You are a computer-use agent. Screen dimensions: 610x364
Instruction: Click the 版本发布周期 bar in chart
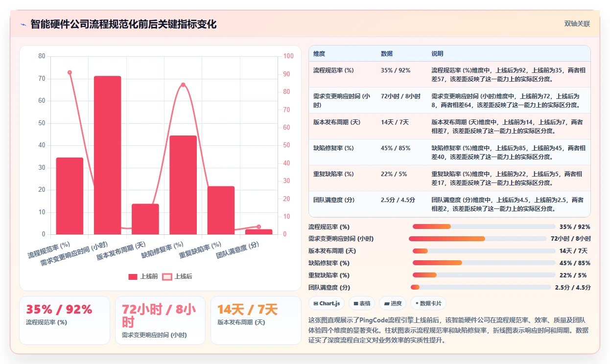click(145, 219)
